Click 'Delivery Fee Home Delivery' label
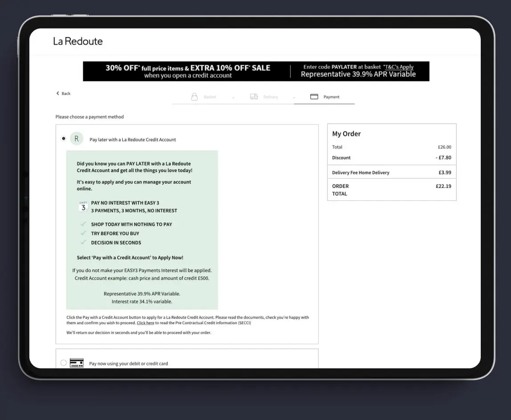Image resolution: width=511 pixels, height=420 pixels. (x=361, y=173)
